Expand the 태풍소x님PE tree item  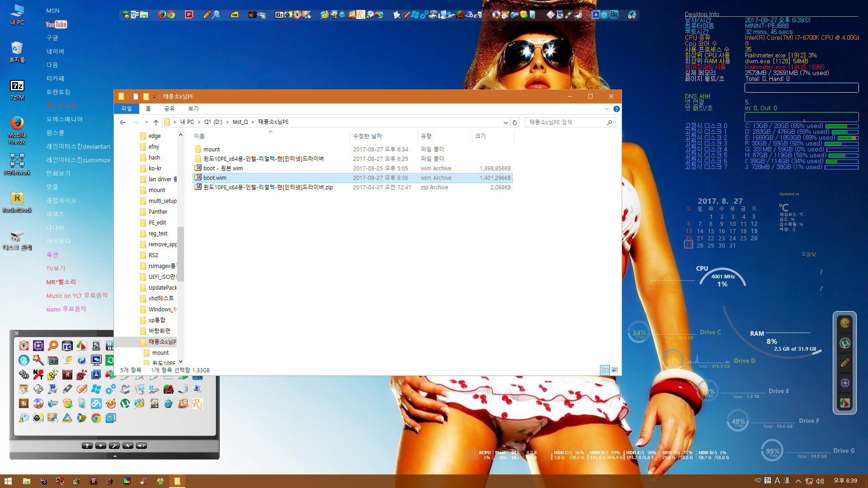(x=136, y=342)
